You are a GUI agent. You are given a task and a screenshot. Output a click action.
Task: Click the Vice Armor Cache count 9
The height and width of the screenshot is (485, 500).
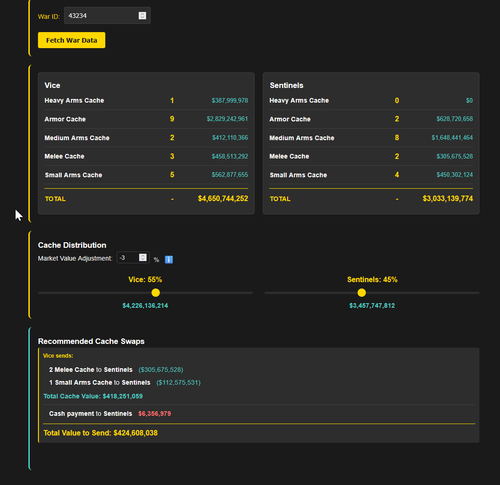click(172, 119)
